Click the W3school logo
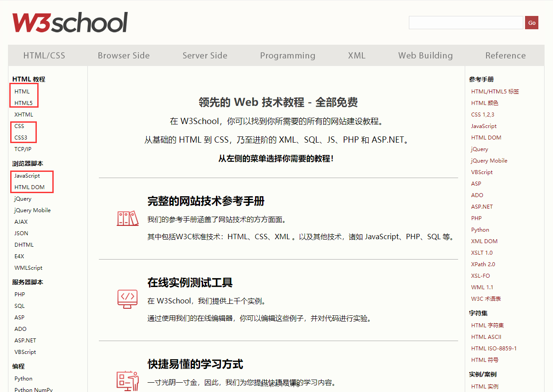The width and height of the screenshot is (553, 392). 70,22
